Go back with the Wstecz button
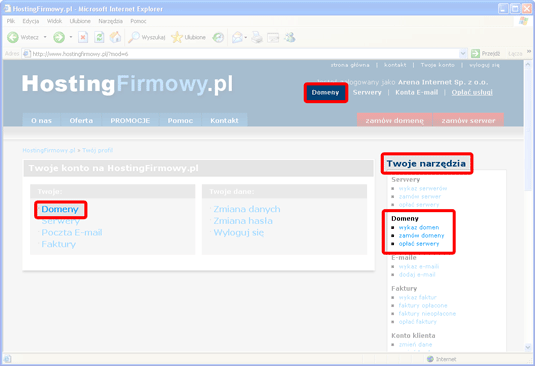The image size is (535, 366). (23, 37)
